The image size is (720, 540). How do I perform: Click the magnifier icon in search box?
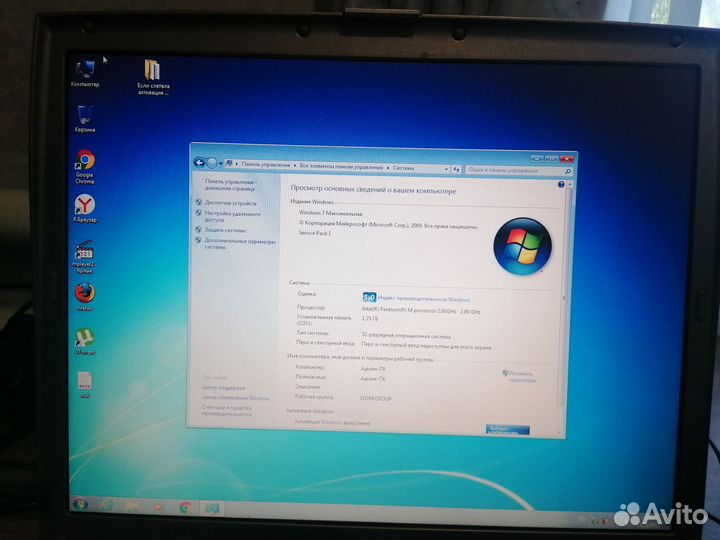click(x=568, y=172)
